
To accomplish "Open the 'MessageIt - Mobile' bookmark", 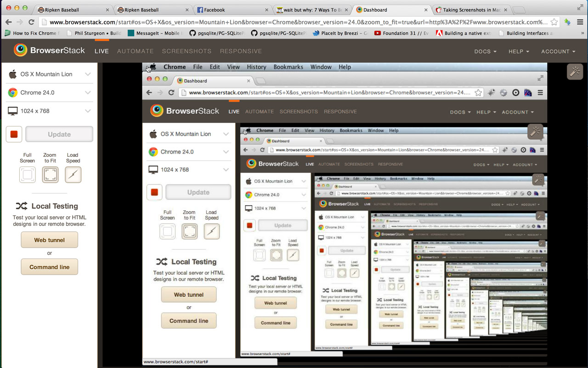I will (x=154, y=33).
